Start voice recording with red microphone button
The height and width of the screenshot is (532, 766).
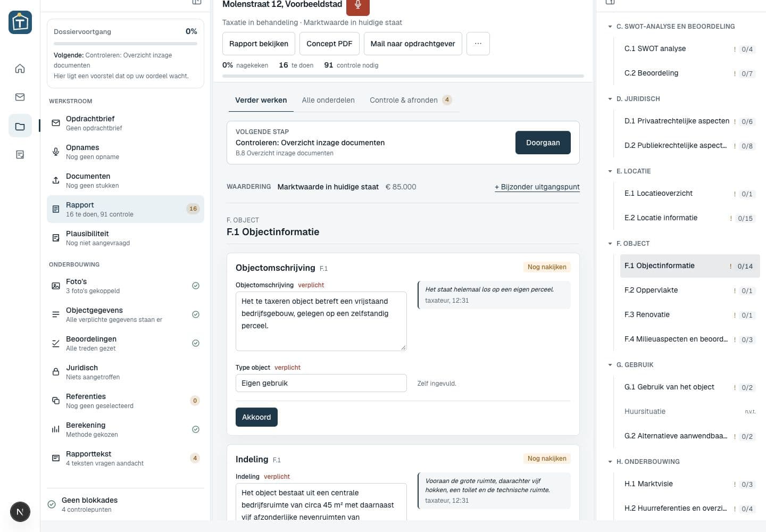[358, 5]
